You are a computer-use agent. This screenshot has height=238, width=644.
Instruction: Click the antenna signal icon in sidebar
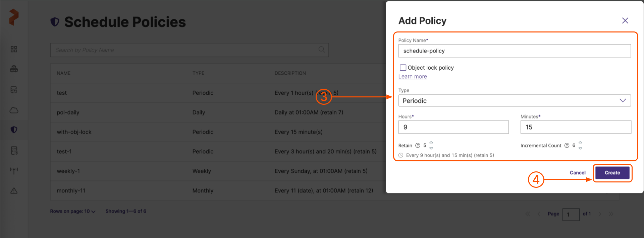point(14,171)
